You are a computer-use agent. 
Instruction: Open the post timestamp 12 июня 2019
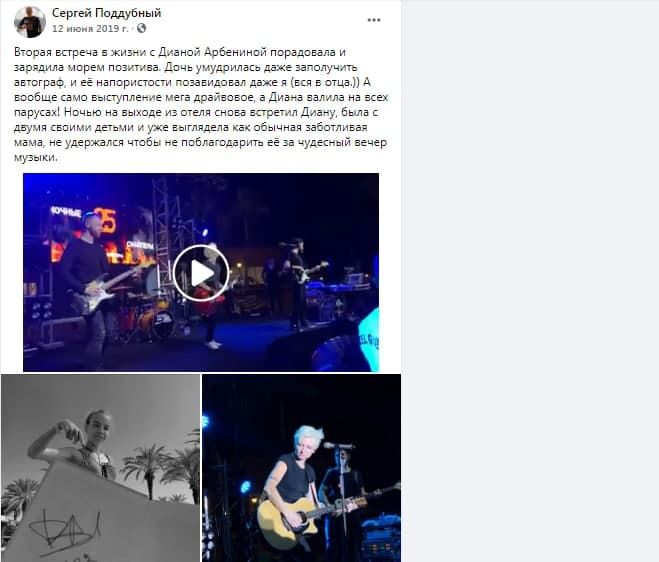click(90, 29)
